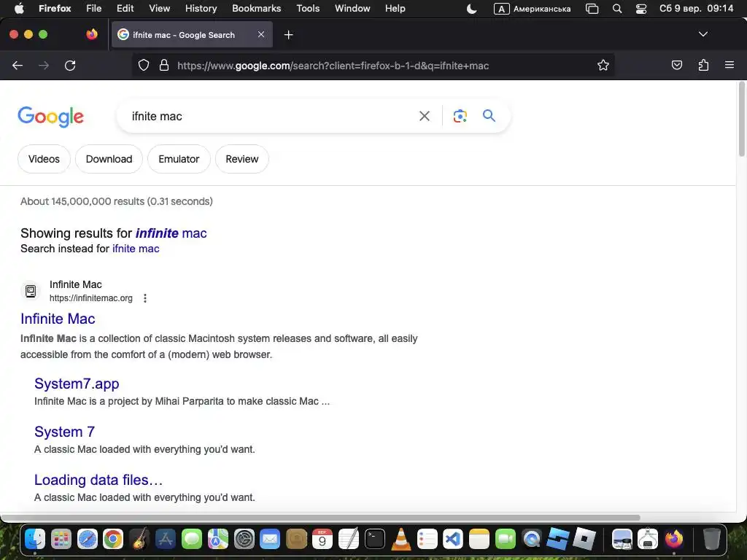Open GarageBand from the Dock
This screenshot has width=747, height=560.
139,539
